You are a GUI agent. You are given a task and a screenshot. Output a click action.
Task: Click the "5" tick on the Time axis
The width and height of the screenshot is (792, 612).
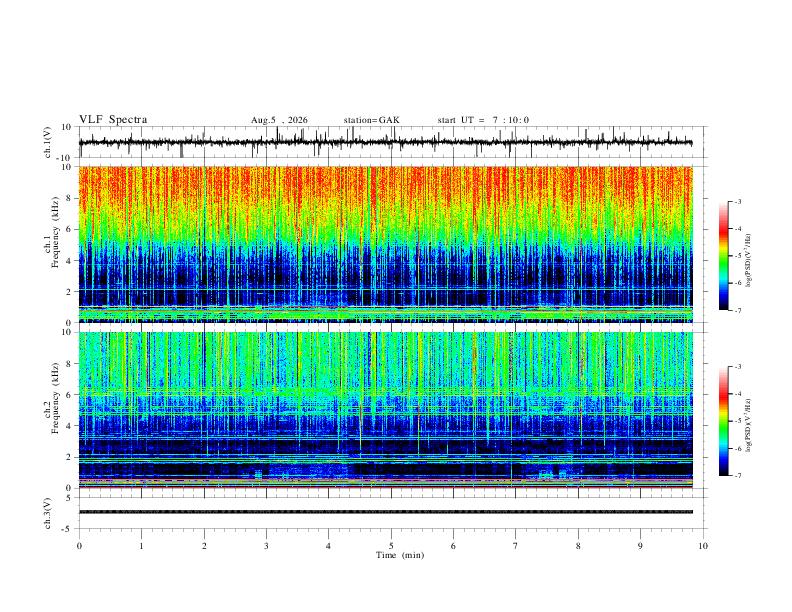coord(391,546)
